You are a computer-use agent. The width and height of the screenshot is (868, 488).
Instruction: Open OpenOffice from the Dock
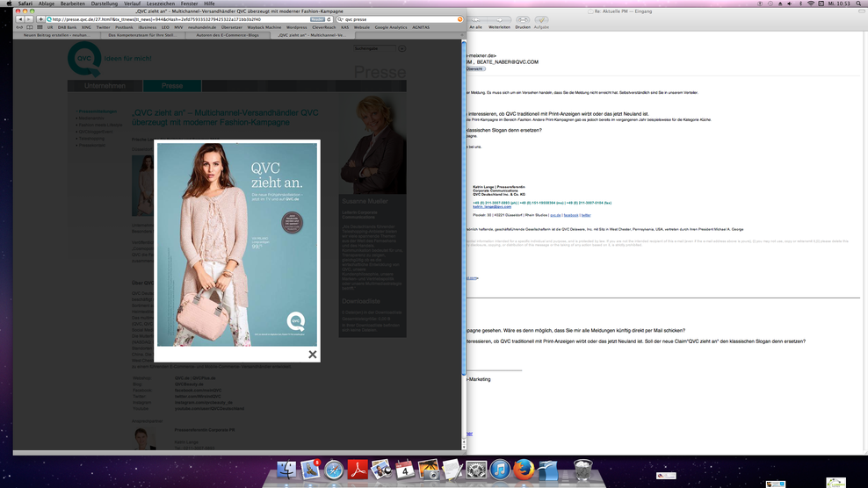click(547, 470)
